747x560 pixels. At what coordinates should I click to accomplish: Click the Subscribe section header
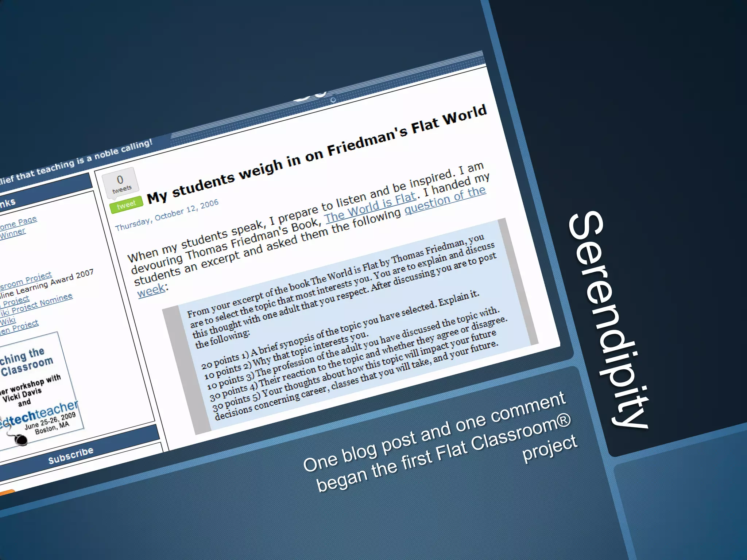pyautogui.click(x=71, y=456)
